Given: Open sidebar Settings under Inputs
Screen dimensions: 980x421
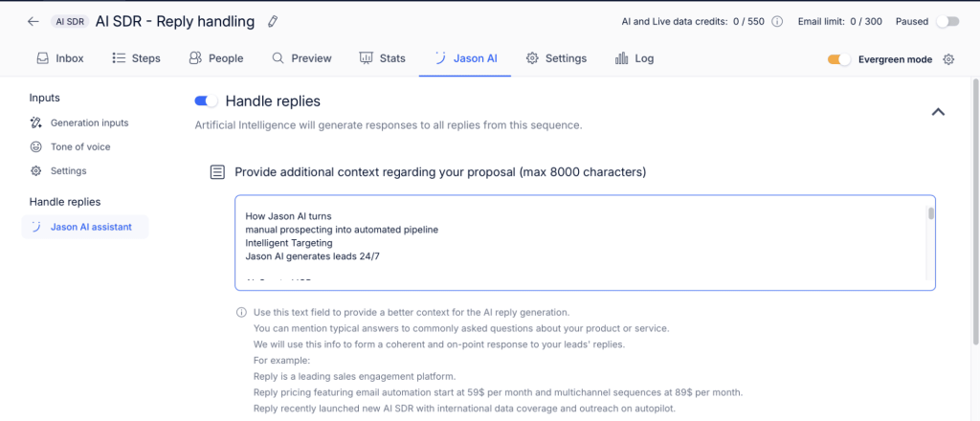Looking at the screenshot, I should [58, 170].
